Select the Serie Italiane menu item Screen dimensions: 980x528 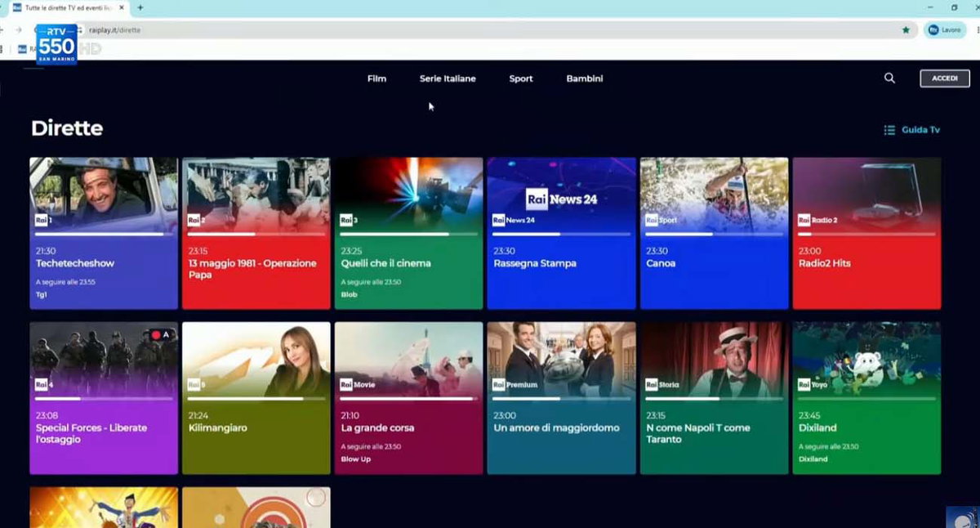[448, 78]
